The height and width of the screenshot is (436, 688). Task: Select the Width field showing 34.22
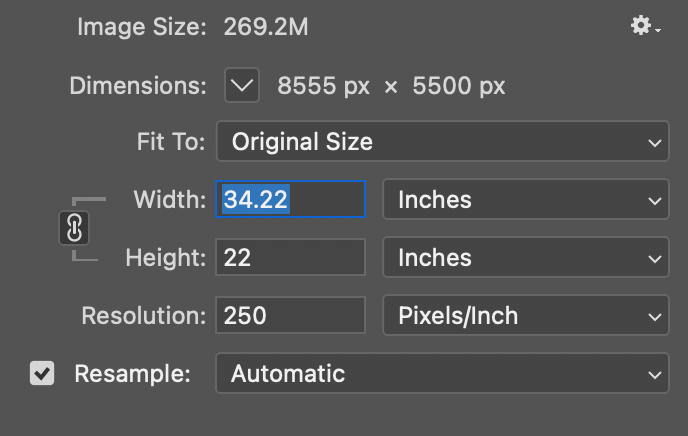coord(290,199)
